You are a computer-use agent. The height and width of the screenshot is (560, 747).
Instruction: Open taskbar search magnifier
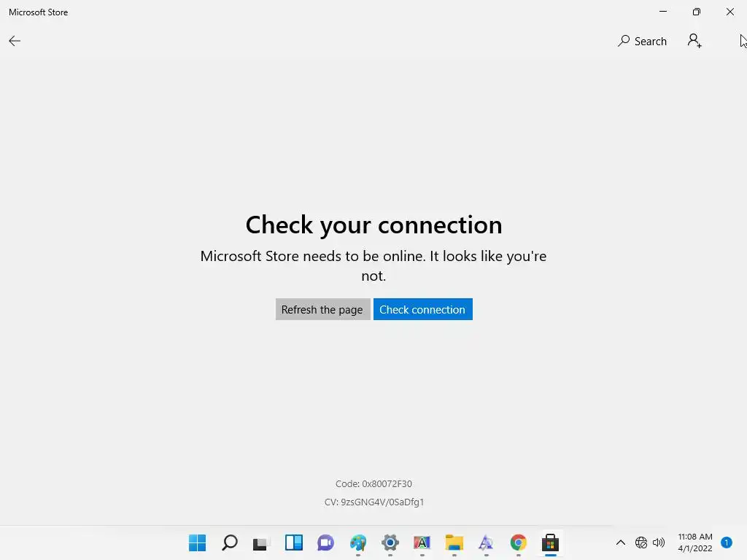230,542
